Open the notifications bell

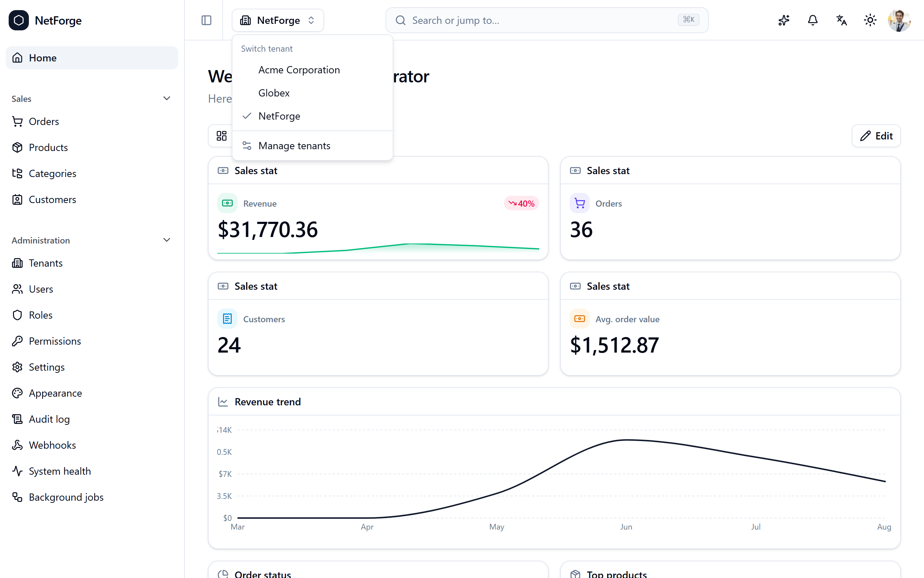point(813,20)
